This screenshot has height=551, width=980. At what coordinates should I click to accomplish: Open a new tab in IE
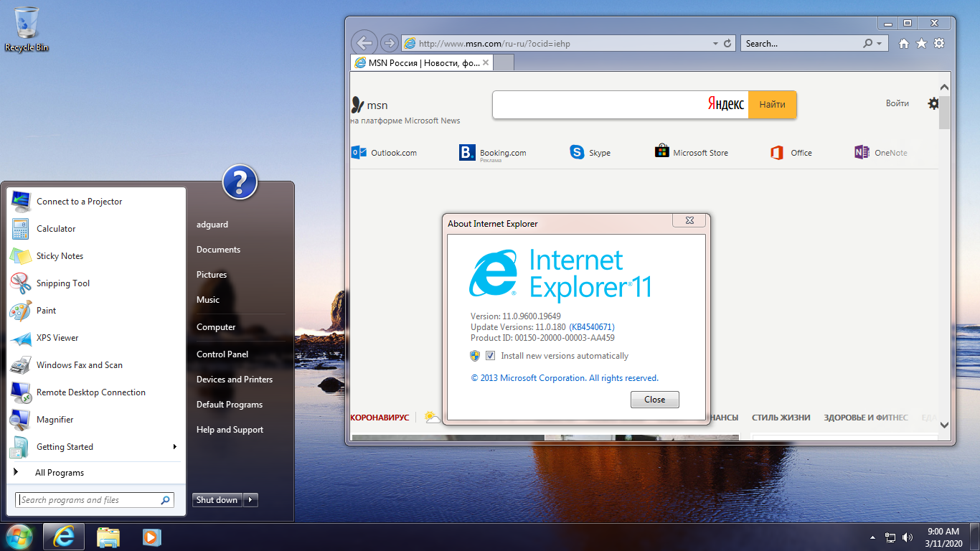coord(504,63)
